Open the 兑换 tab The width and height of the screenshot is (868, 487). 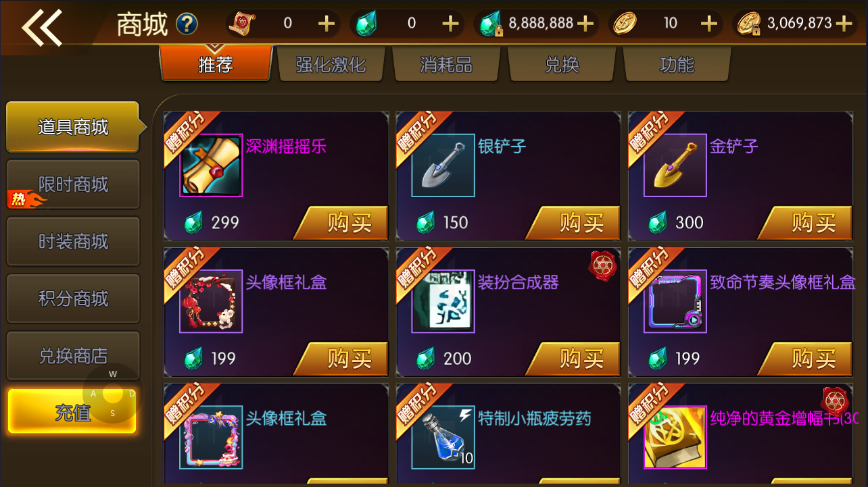562,65
